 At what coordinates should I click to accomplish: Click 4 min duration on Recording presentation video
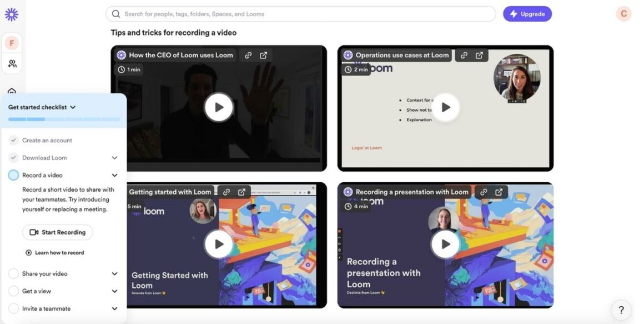point(356,206)
